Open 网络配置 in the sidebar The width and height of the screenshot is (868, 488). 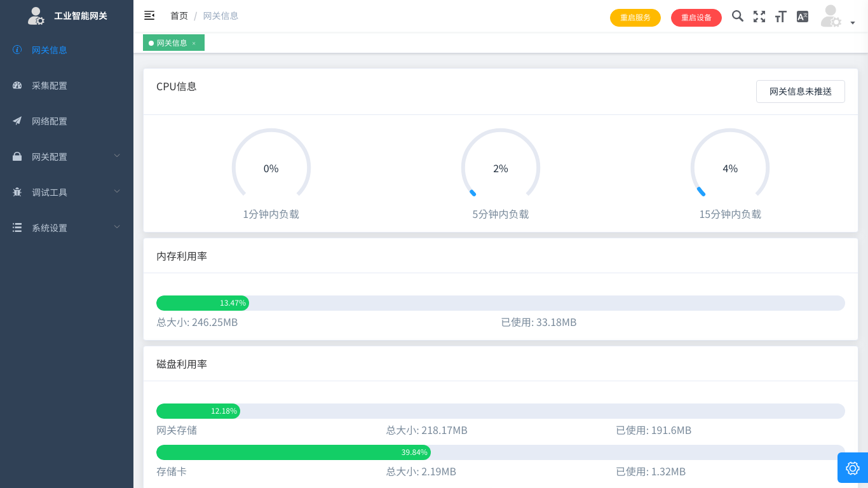pos(67,121)
